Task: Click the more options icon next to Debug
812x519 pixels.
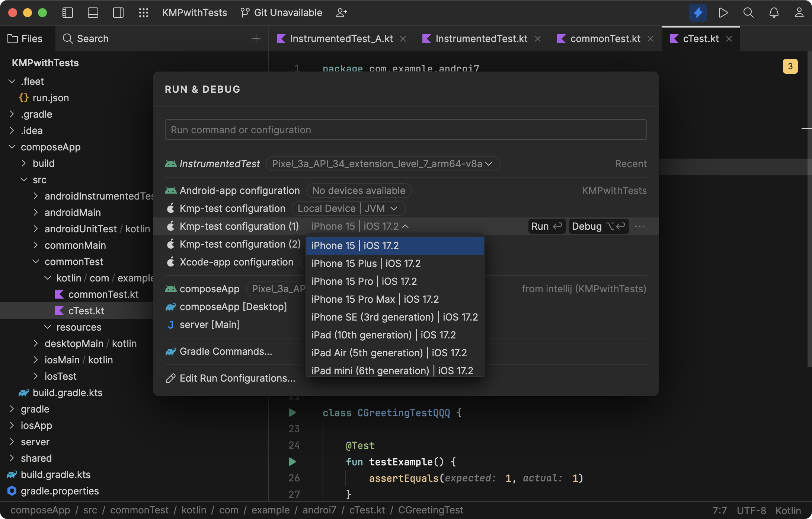Action: click(640, 226)
